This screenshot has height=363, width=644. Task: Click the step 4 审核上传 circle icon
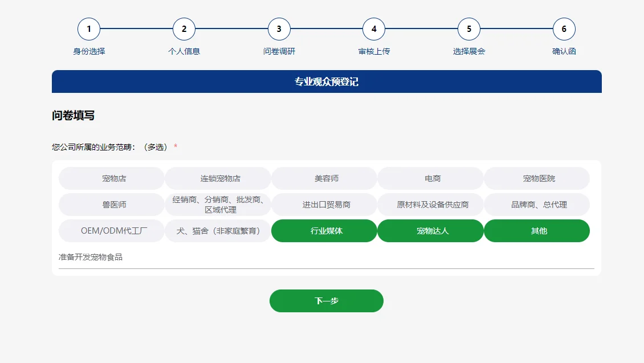click(374, 28)
